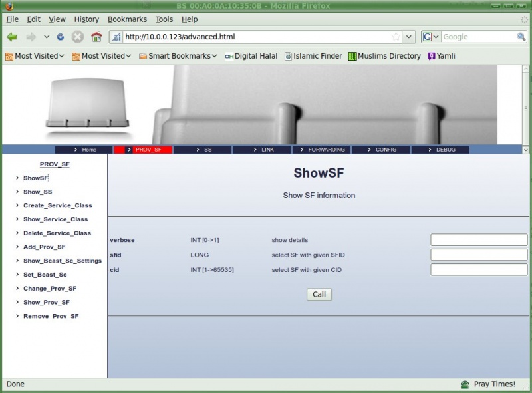Click the Call button
Image resolution: width=532 pixels, height=393 pixels.
319,294
